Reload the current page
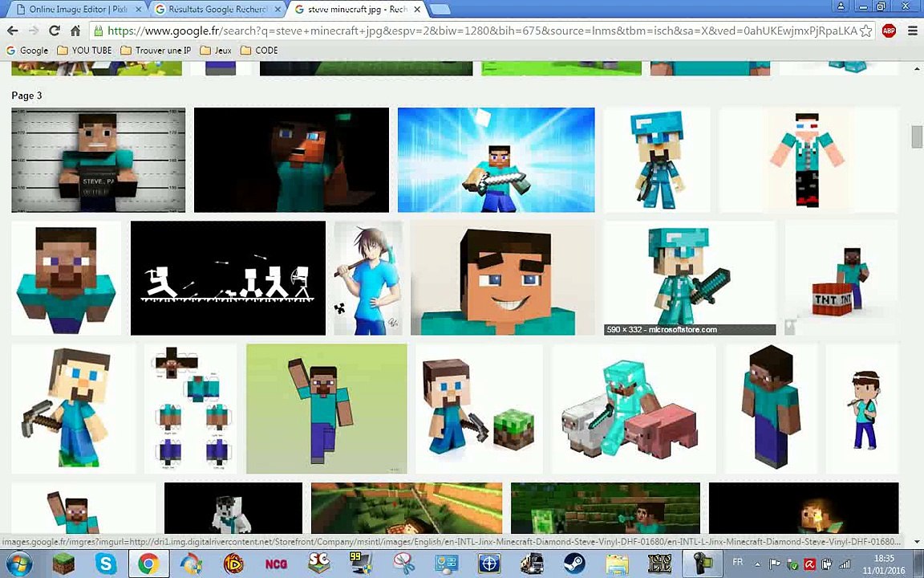The height and width of the screenshot is (578, 924). click(55, 31)
